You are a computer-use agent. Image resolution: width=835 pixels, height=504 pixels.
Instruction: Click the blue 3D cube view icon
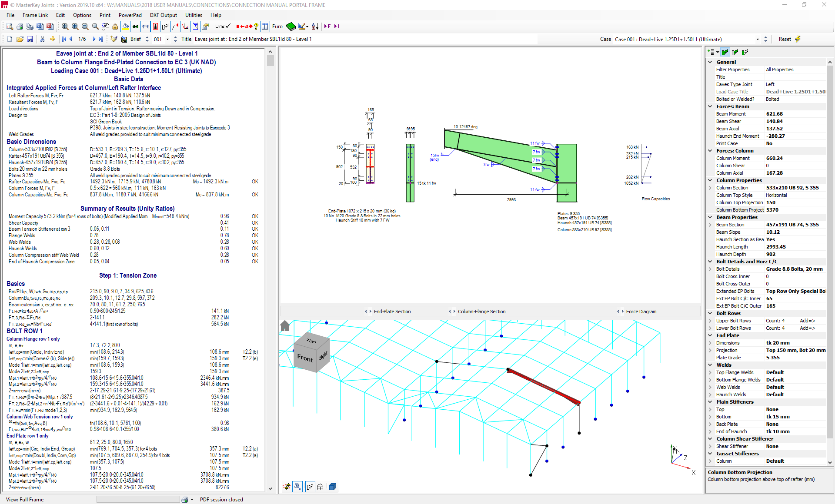pos(333,487)
